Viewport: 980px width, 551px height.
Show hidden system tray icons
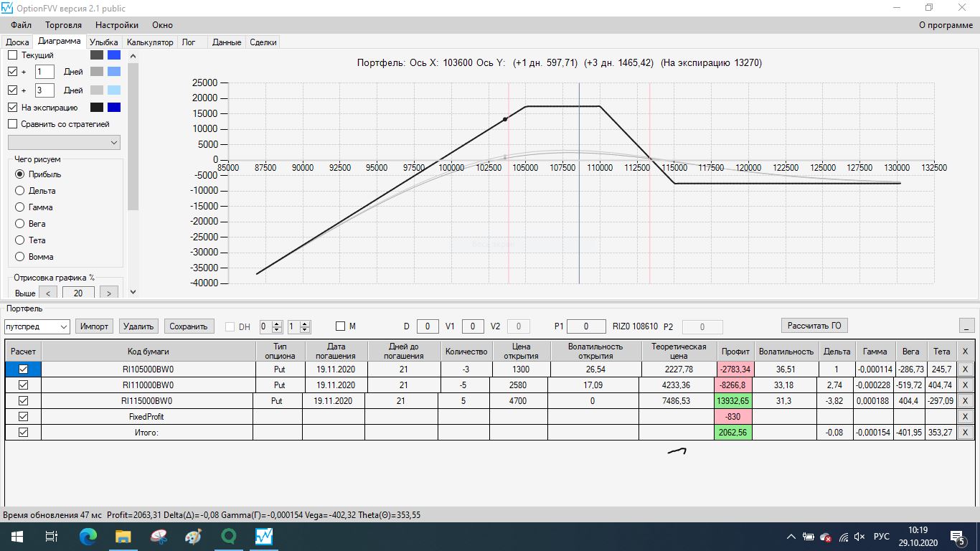[x=791, y=537]
